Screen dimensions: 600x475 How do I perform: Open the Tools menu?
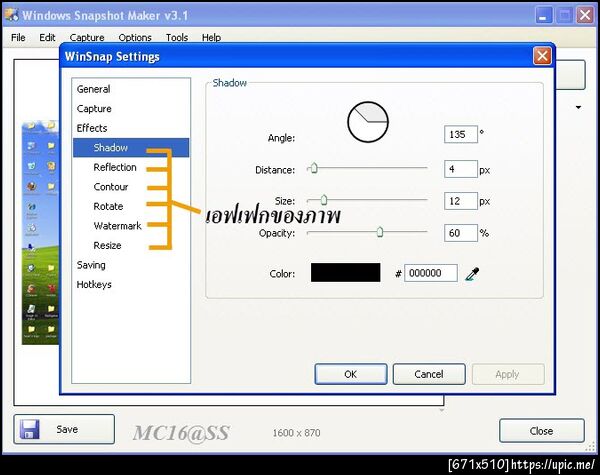pos(177,38)
